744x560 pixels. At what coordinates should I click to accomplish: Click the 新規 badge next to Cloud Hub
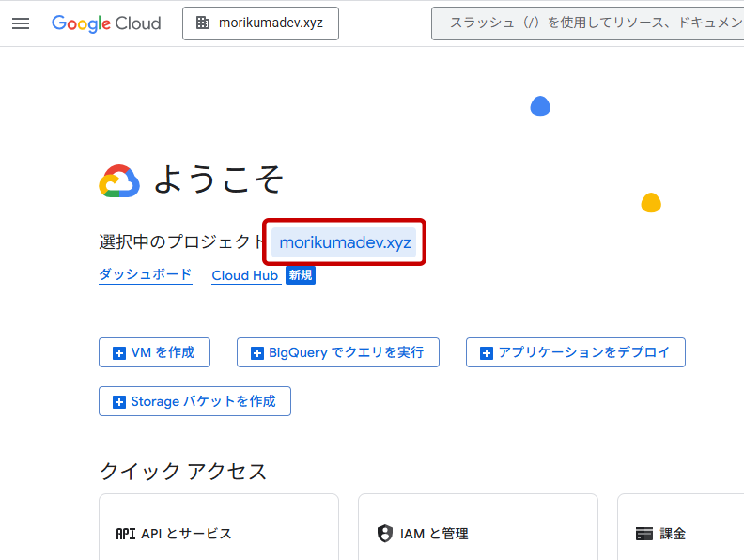(x=301, y=275)
